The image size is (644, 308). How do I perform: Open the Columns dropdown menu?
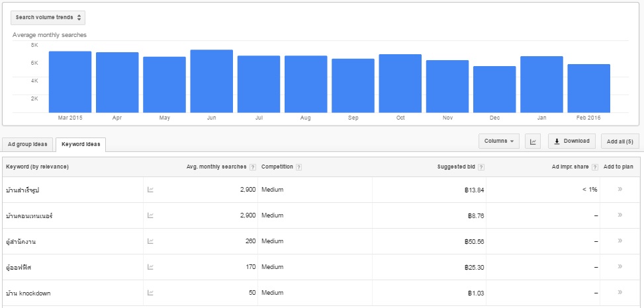pyautogui.click(x=499, y=141)
